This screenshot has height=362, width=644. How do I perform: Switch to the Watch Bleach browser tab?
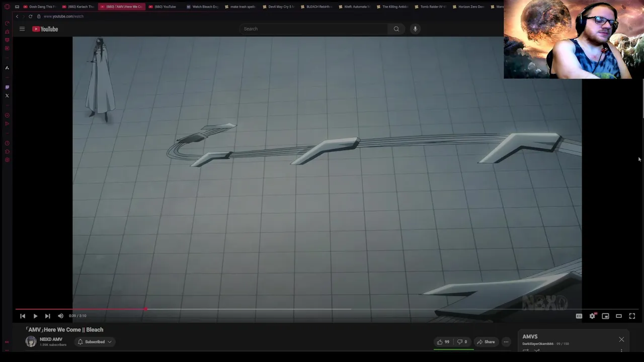[202, 7]
